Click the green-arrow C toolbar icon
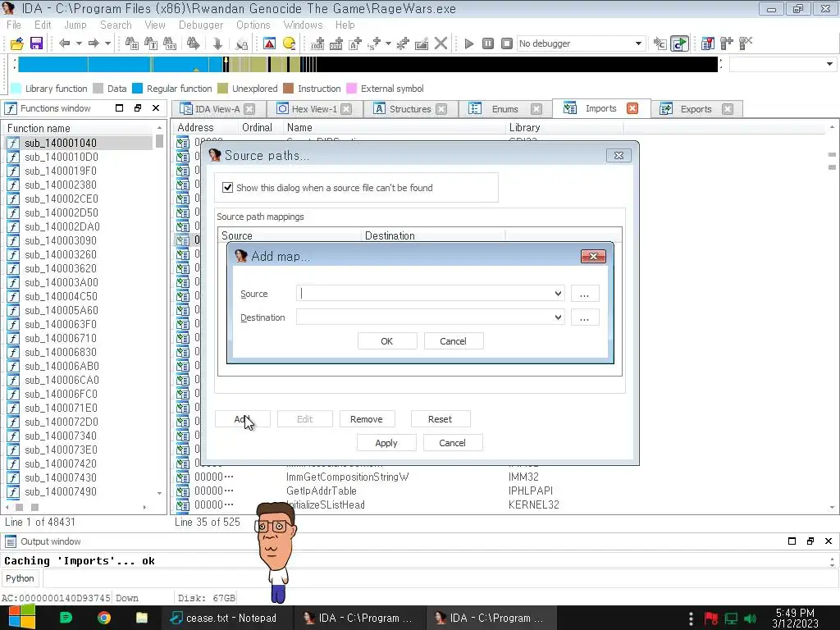The image size is (840, 630). (679, 43)
